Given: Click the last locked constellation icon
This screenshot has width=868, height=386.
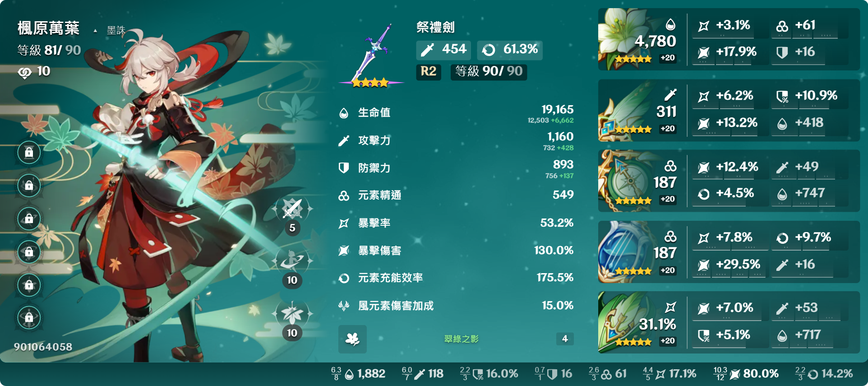Looking at the screenshot, I should point(29,318).
